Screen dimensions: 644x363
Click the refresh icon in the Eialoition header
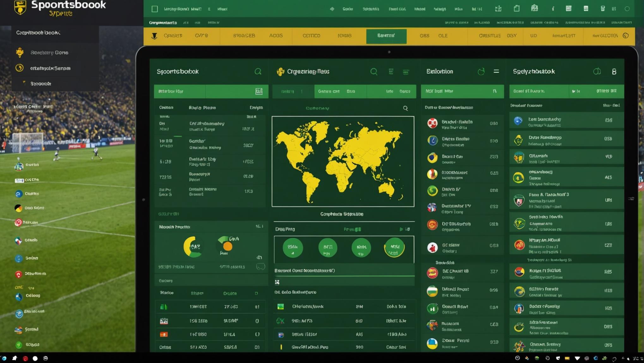tap(481, 72)
